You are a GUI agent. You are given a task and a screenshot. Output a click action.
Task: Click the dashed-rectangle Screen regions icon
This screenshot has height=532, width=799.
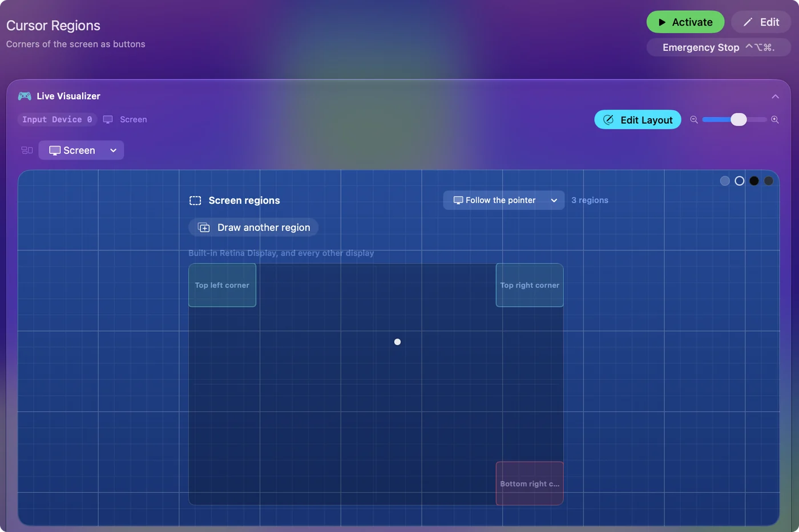[195, 201]
